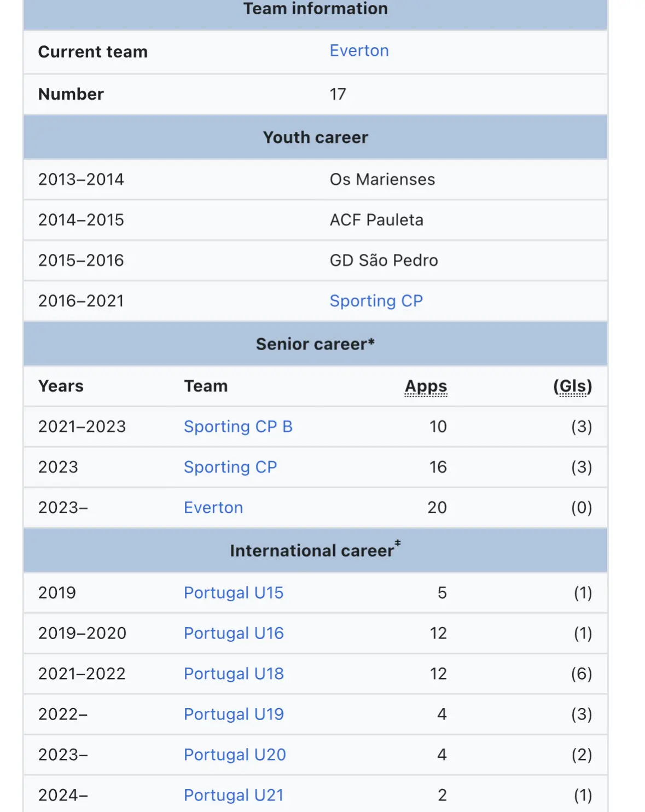Click Sporting CP link in 2023 senior row
This screenshot has width=645, height=812.
[x=230, y=467]
